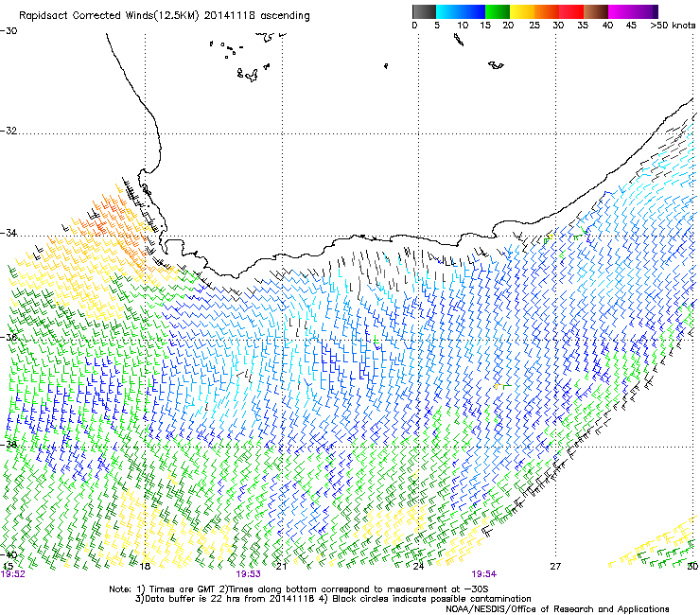Click the purple '19:52' swath time label

click(13, 574)
